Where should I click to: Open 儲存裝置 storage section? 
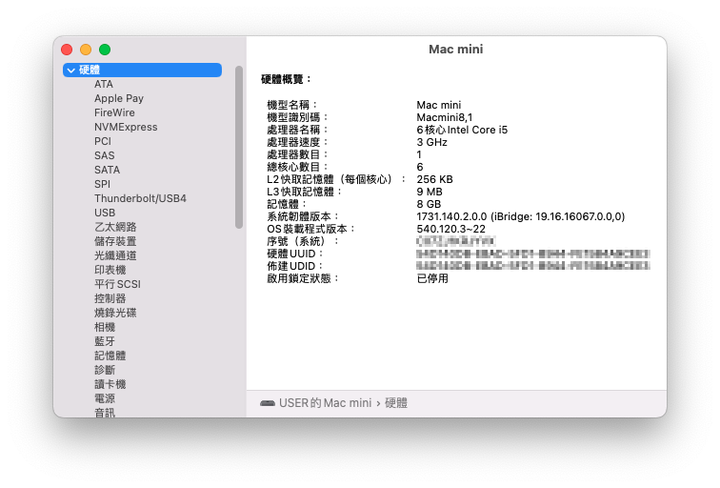[x=115, y=241]
